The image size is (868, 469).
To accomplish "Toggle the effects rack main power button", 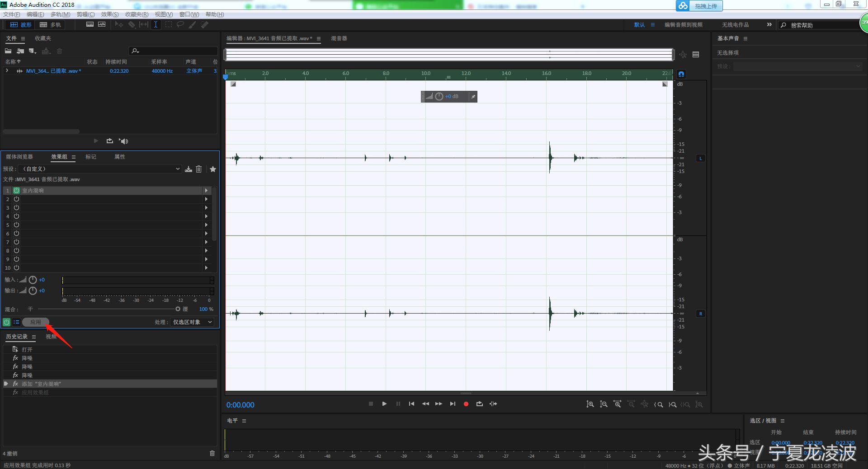I will coord(6,322).
